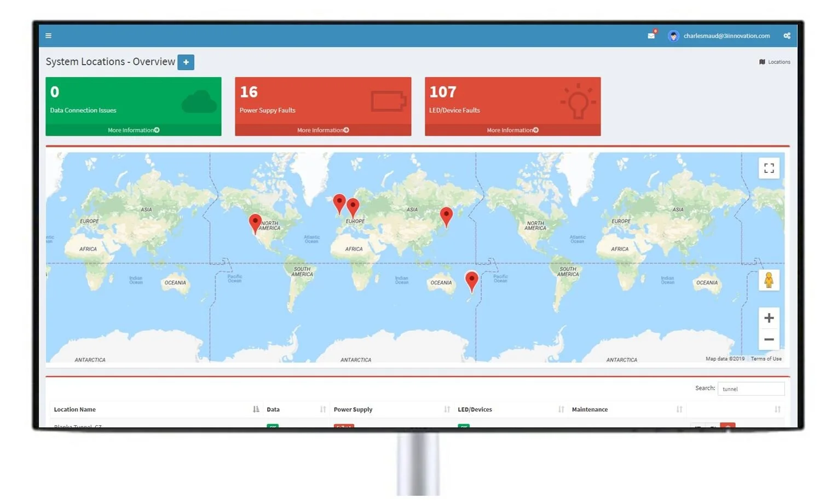Viewport: 837px width, 504px height.
Task: Select the Street View pegman
Action: 769,280
